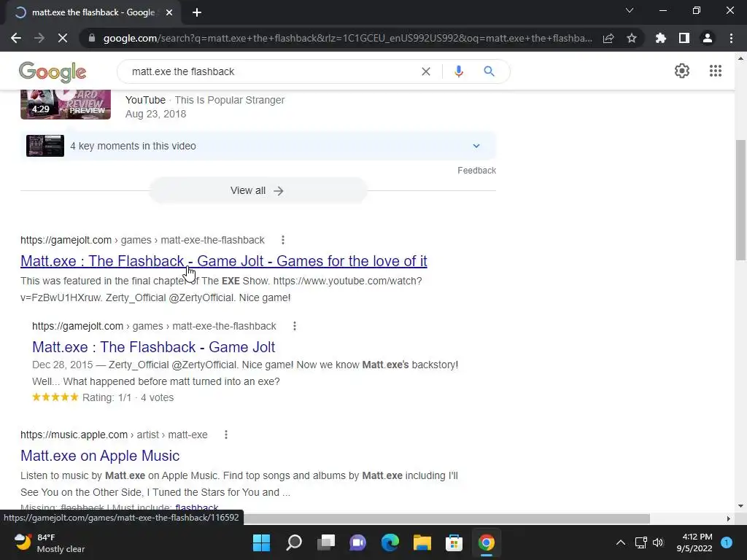The width and height of the screenshot is (747, 560).
Task: Toggle Chrome side panel
Action: 684,38
